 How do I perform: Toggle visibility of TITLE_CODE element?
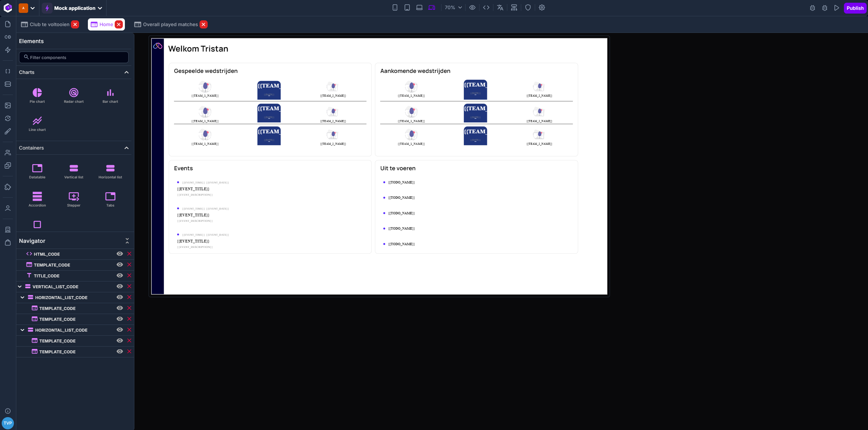coord(119,275)
